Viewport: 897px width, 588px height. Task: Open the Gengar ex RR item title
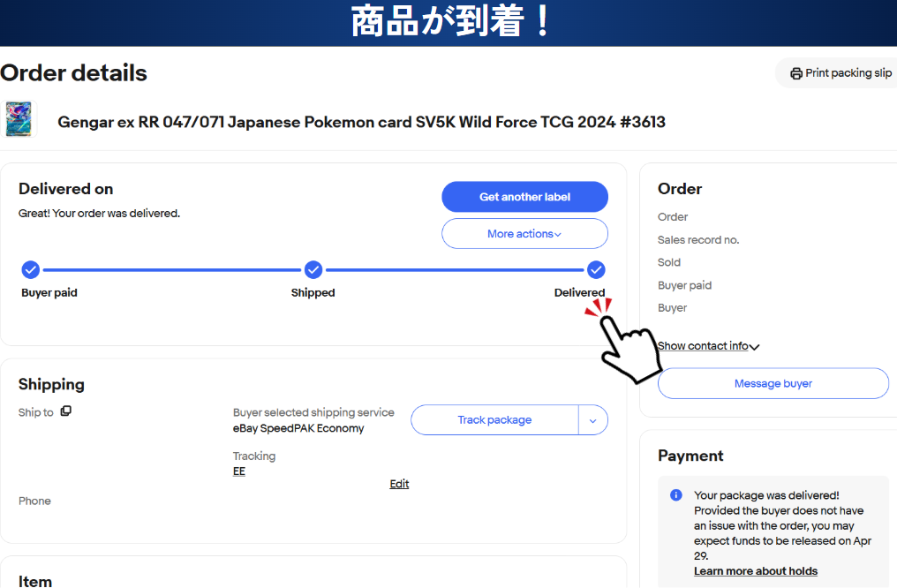pos(361,122)
